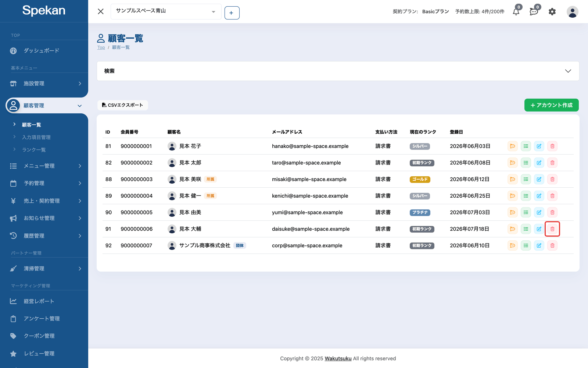
Task: Delete customer 見本 大輔 with the trash icon
Action: (552, 229)
